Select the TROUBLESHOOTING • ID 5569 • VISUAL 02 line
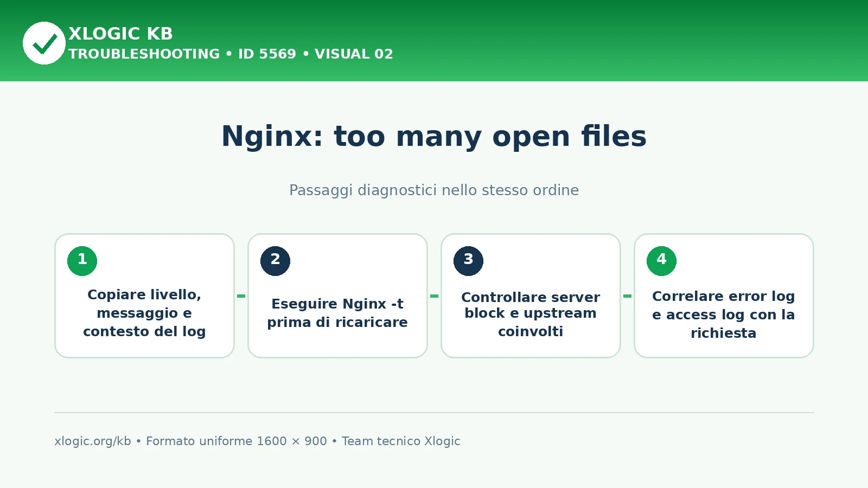 (231, 54)
